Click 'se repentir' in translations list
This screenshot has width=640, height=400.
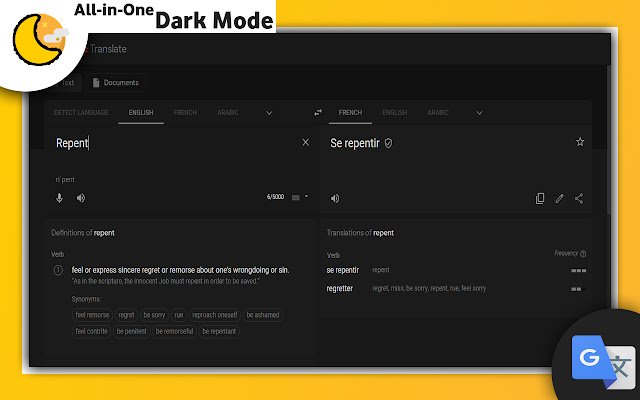(x=342, y=270)
